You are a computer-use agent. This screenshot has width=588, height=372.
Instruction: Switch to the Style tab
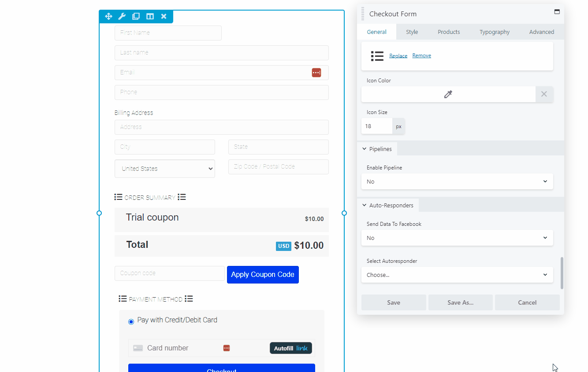click(x=412, y=32)
